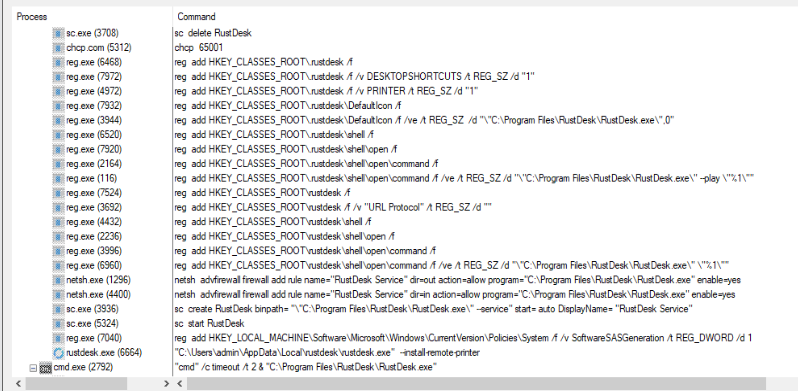Viewport: 798px width, 391px height.
Task: Click the sc.exe (3936) process icon
Action: tap(59, 309)
